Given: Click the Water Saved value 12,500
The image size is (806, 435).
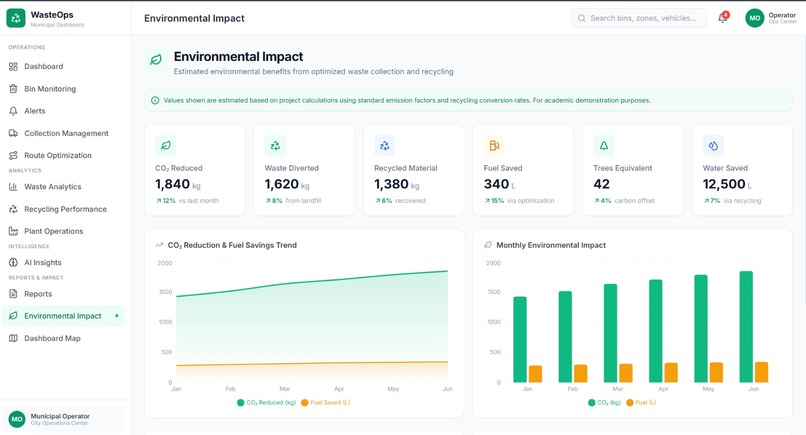Looking at the screenshot, I should click(724, 184).
